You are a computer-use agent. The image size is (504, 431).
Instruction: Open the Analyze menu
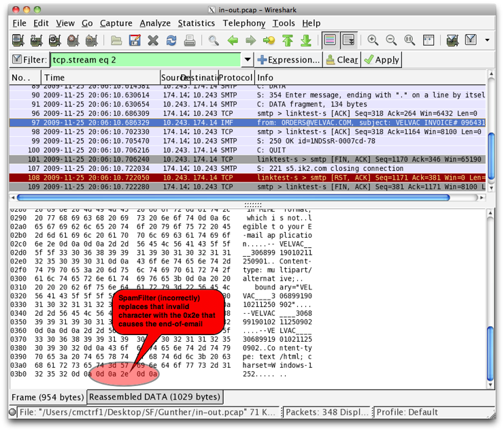tap(154, 22)
